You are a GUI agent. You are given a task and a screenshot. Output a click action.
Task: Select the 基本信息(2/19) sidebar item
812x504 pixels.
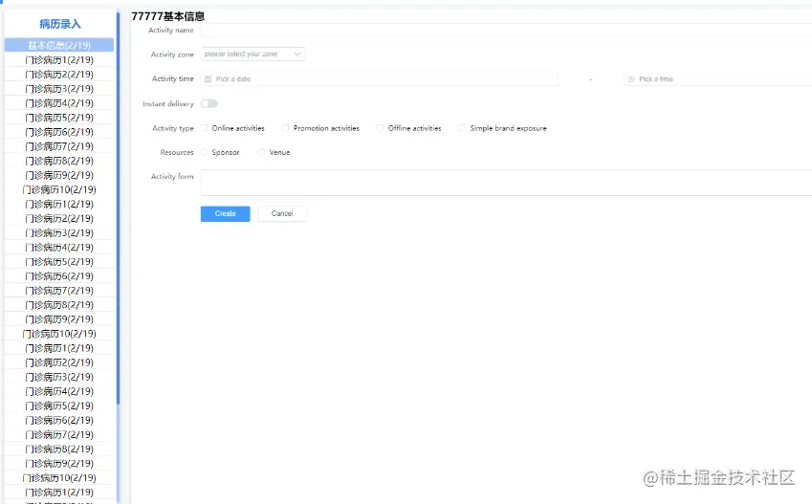[x=59, y=45]
